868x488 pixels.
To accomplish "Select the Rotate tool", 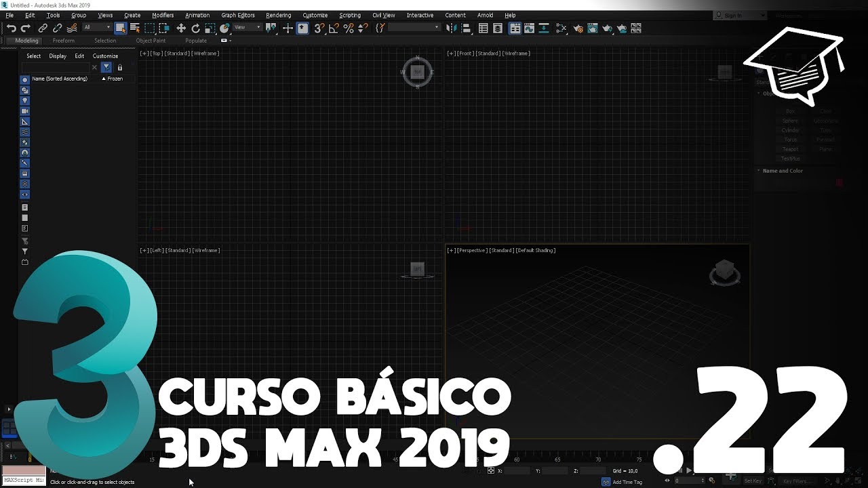I will (x=196, y=28).
